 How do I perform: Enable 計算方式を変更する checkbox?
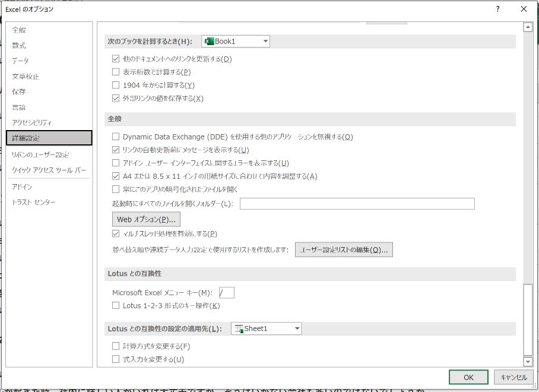[x=116, y=346]
